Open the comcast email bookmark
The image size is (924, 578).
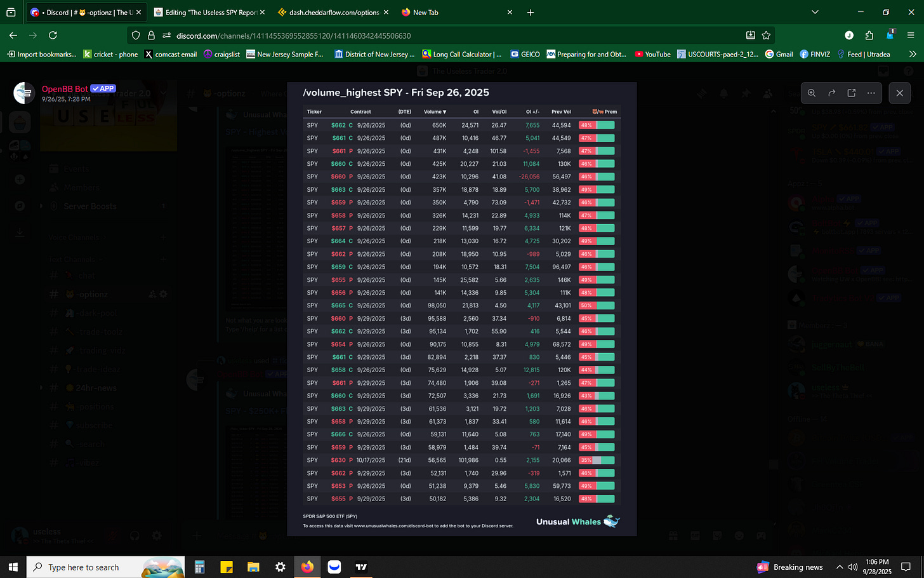click(171, 54)
